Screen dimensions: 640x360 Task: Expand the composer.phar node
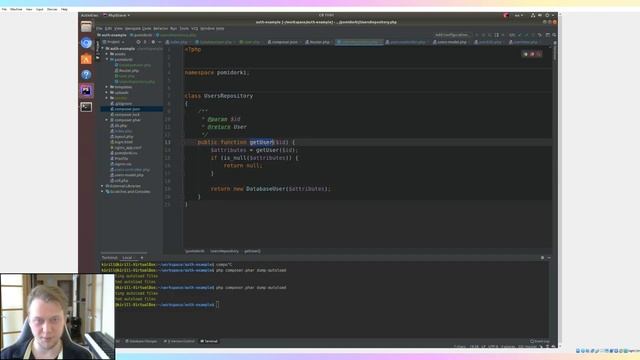(107, 120)
